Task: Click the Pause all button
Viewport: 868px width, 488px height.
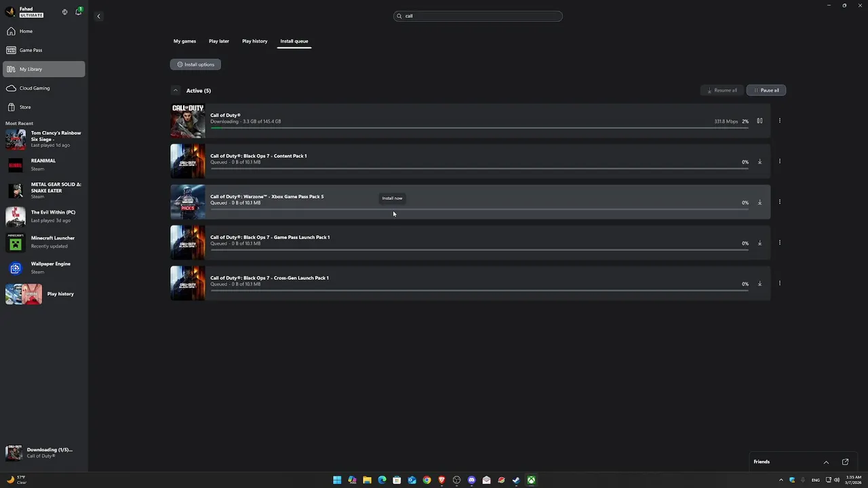Action: click(766, 90)
